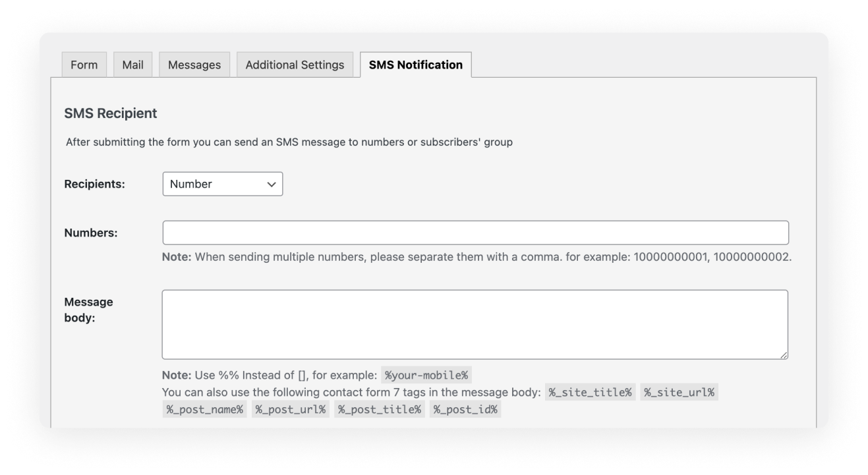Click the Message body label
Viewport: 868px width, 475px height.
(x=88, y=309)
